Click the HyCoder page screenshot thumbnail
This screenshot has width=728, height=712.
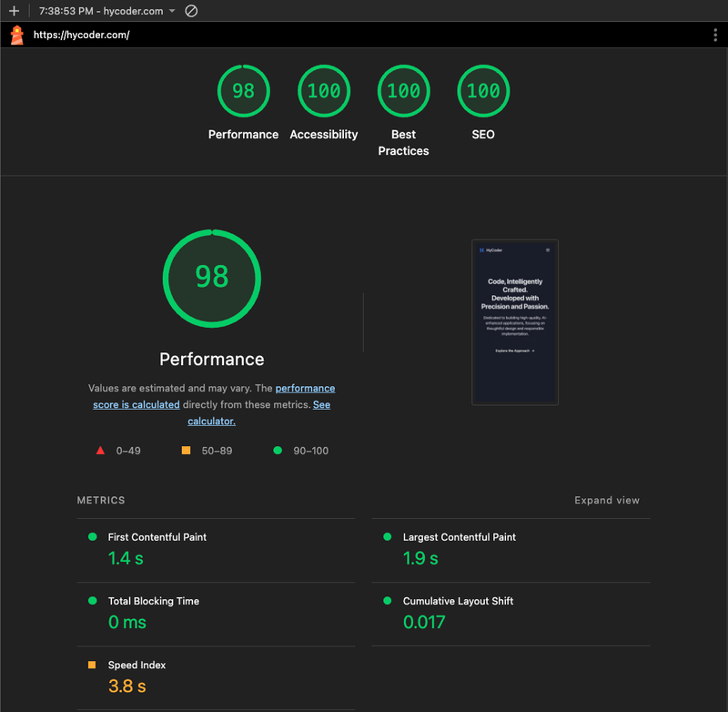[x=515, y=321]
